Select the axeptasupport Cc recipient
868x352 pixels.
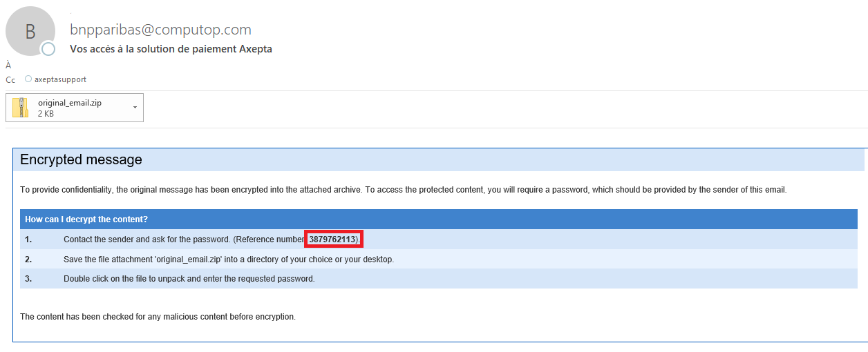pyautogui.click(x=60, y=79)
